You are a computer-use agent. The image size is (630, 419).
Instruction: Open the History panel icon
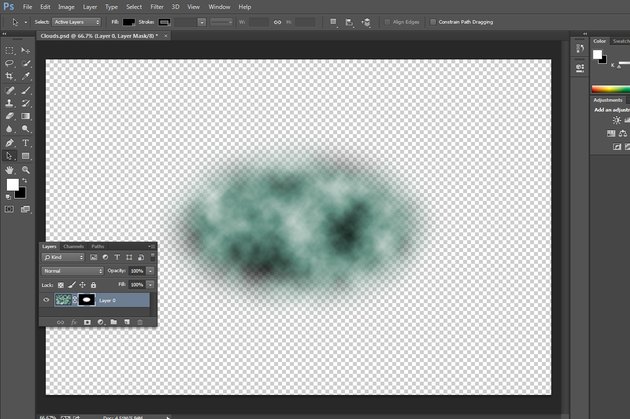[580, 49]
